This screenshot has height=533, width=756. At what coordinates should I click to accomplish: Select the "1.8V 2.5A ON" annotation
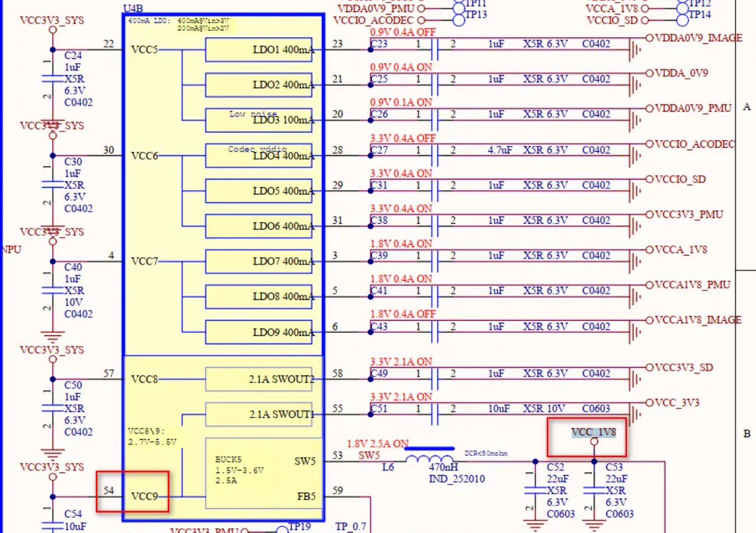377,444
